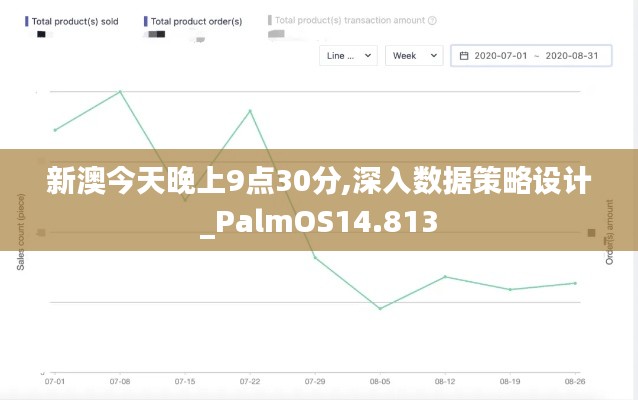Select the 08-26 data point
The image size is (638, 400).
575,283
